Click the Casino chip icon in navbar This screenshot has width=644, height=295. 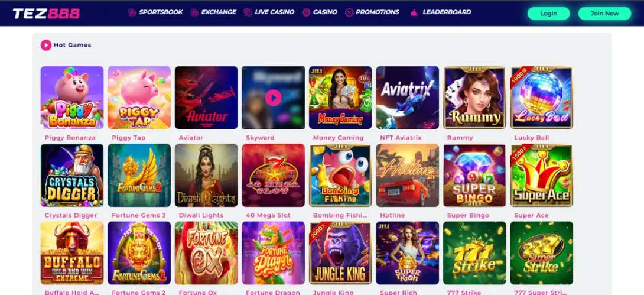point(306,12)
